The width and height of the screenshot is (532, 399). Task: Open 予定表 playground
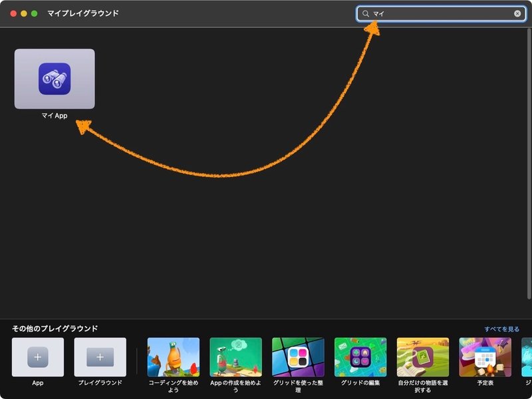[485, 357]
